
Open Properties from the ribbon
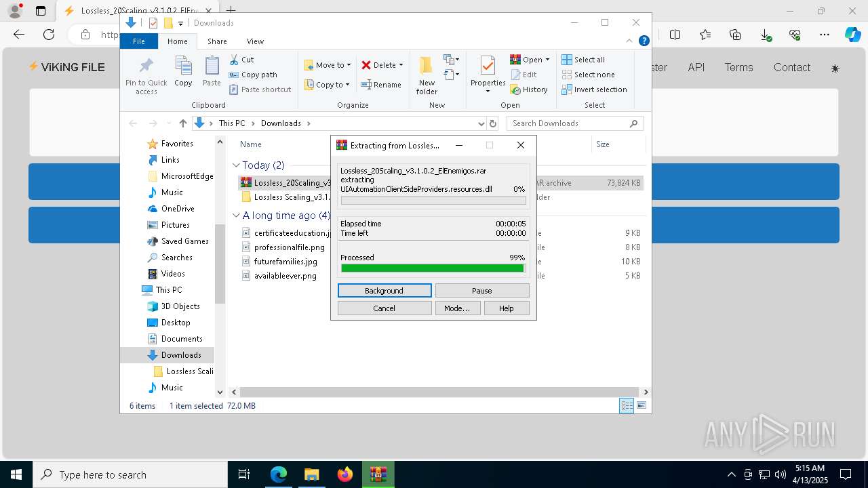point(488,71)
